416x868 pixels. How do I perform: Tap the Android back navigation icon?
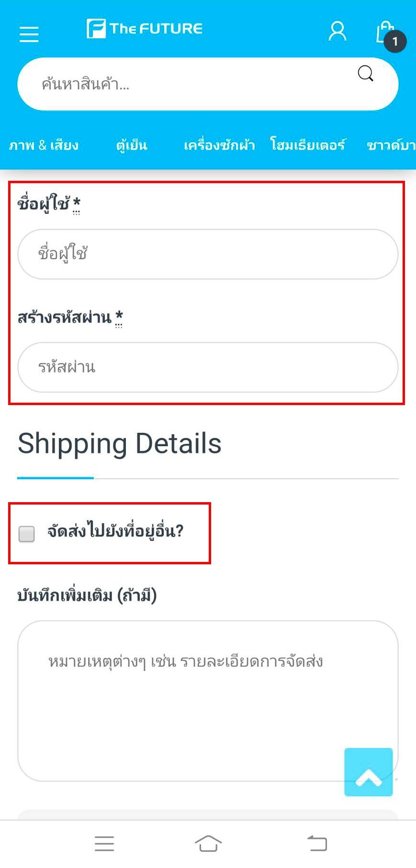[x=317, y=844]
